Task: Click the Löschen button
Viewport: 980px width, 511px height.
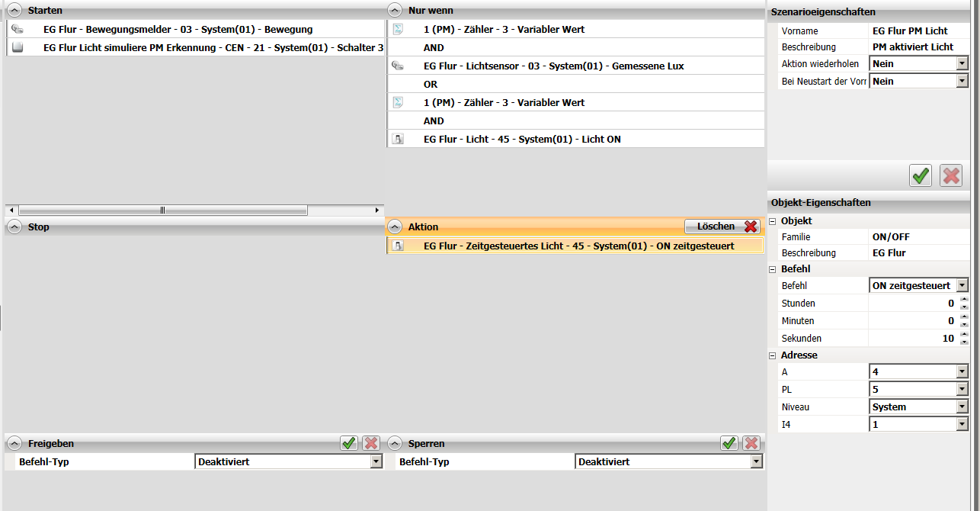Action: tap(722, 227)
